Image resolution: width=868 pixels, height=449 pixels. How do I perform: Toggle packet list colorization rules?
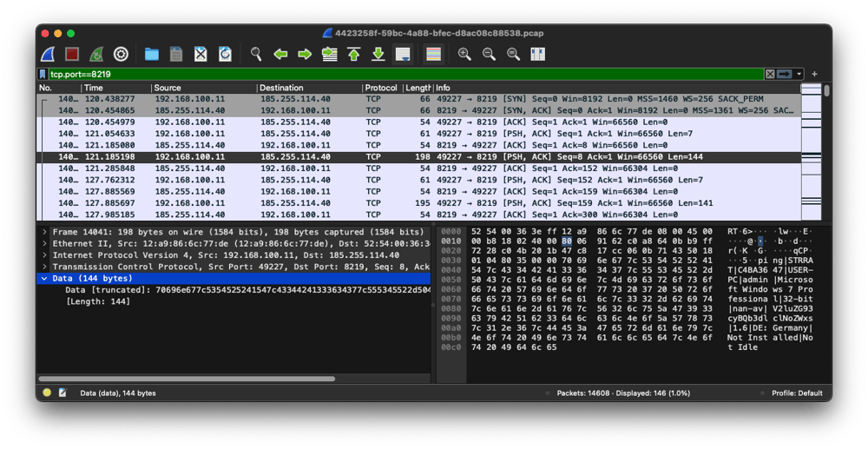433,54
